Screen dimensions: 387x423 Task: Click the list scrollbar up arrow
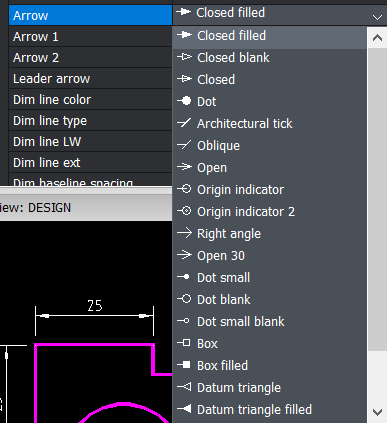pos(377,38)
